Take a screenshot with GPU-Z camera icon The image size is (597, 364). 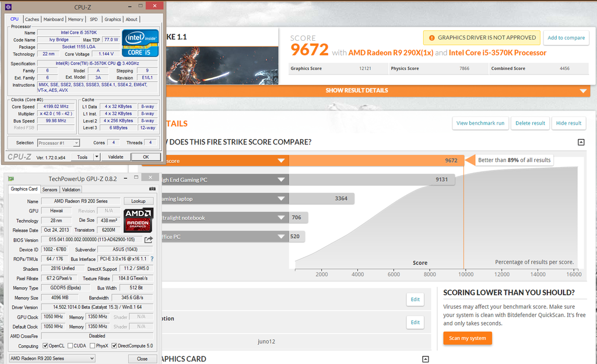[152, 189]
